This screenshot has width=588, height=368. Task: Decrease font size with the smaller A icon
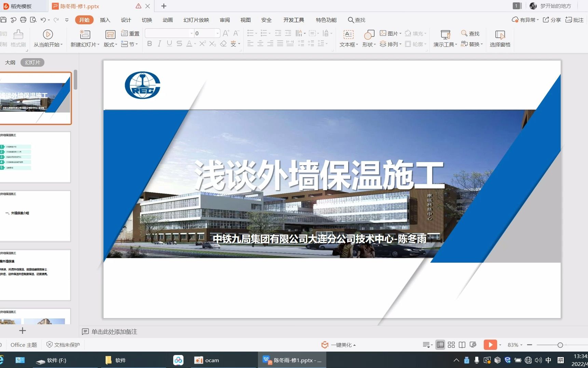pos(236,33)
